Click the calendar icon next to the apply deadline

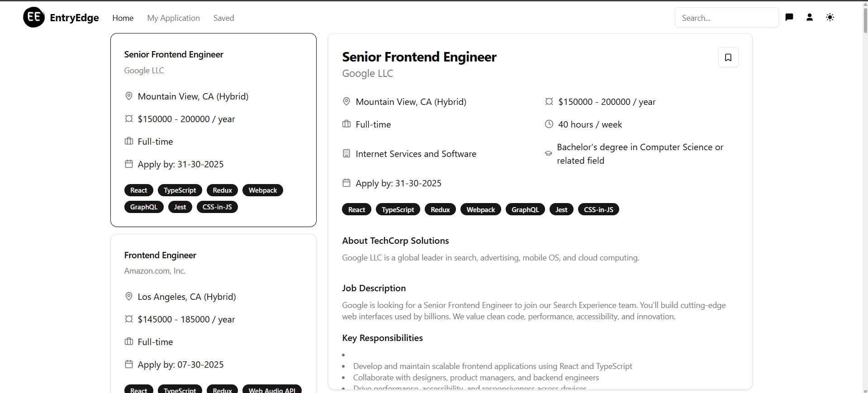point(346,183)
